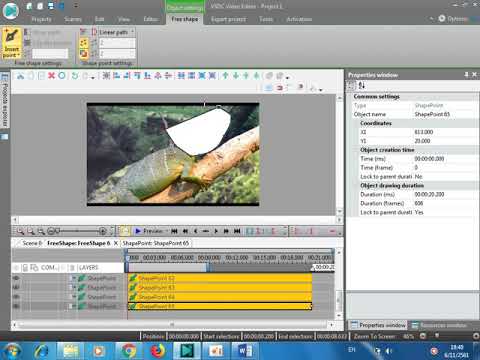Screen dimensions: 480x360
Task: Jump to end of timeline
Action: pyautogui.click(x=237, y=231)
